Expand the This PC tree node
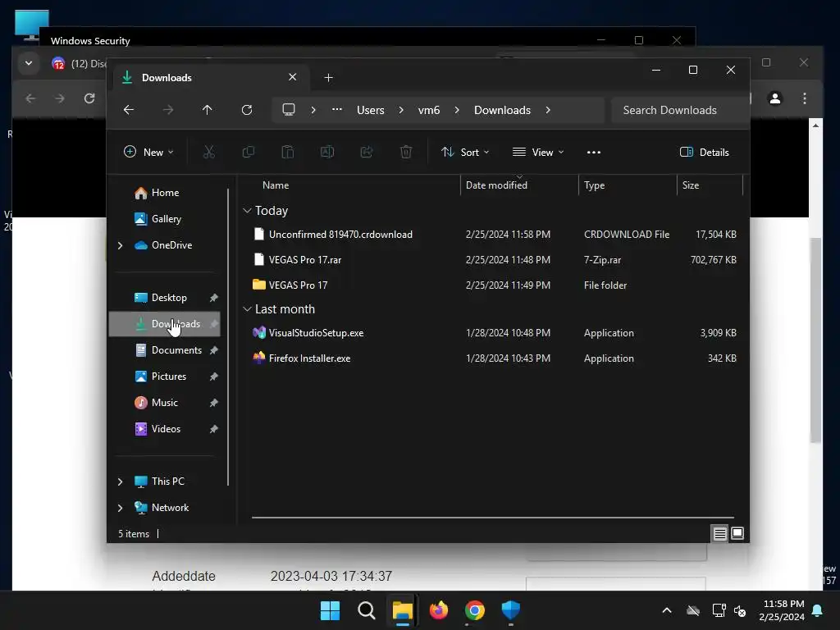 tap(120, 482)
